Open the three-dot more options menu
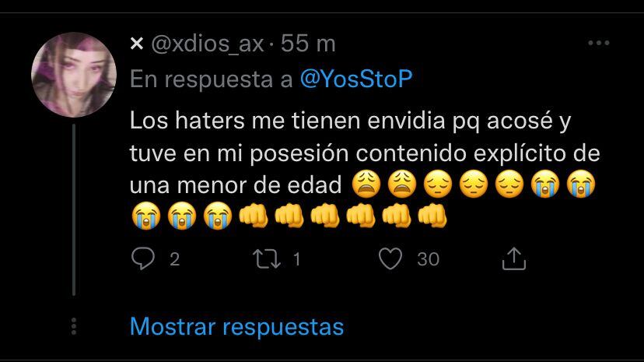Viewport: 644px width, 362px height. (x=598, y=43)
